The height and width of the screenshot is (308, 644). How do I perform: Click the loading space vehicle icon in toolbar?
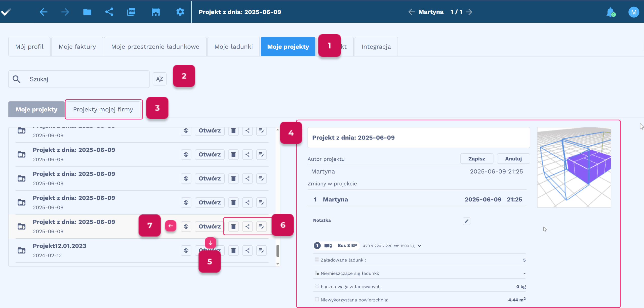(x=155, y=12)
